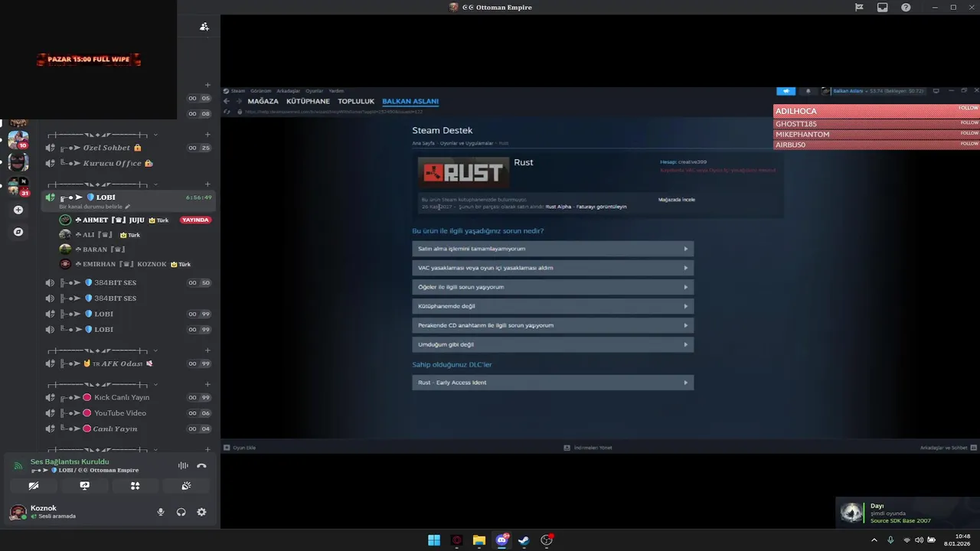The image size is (980, 551).
Task: Expand 'Perakende CD anahtarım ile ilgili sorun yaşıyorum'
Action: [x=553, y=325]
